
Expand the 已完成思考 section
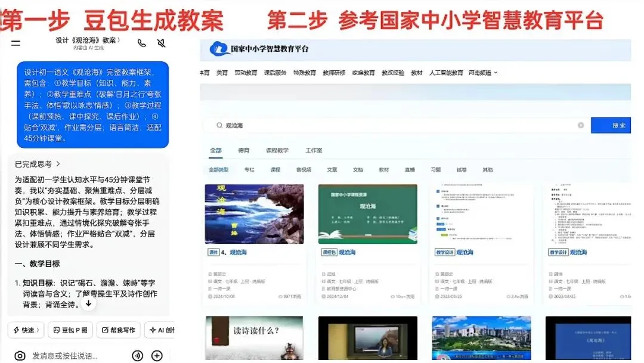[x=38, y=164]
